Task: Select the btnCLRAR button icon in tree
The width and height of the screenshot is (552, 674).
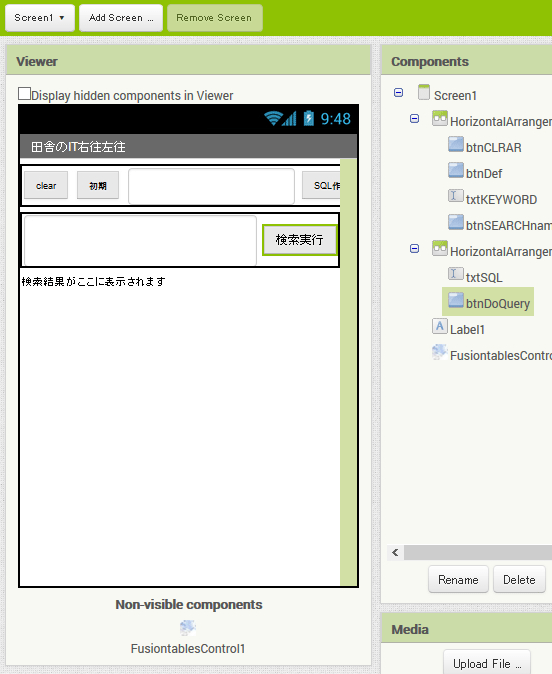Action: pos(456,144)
